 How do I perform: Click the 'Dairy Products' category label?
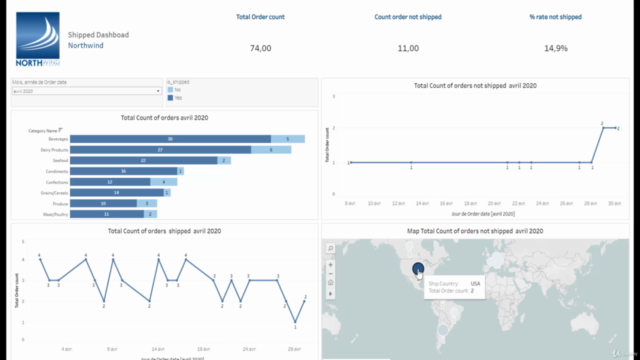54,150
